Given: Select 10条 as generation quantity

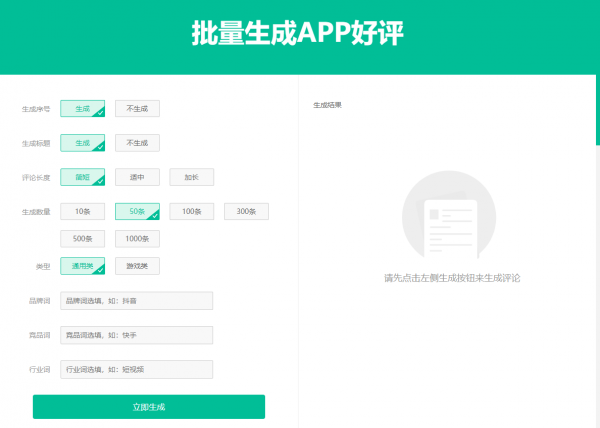Looking at the screenshot, I should pos(82,211).
